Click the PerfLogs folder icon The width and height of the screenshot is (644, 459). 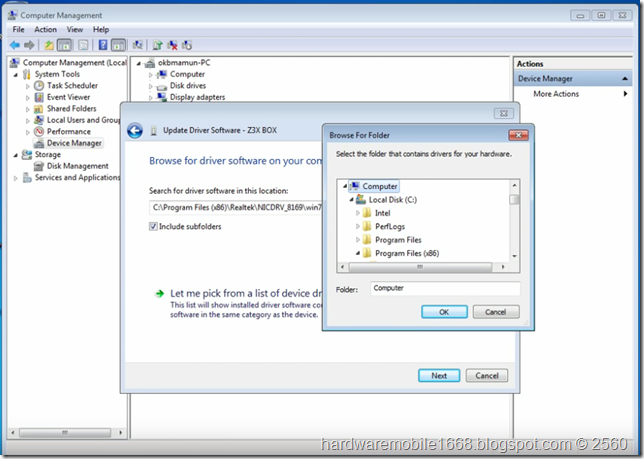coord(367,226)
